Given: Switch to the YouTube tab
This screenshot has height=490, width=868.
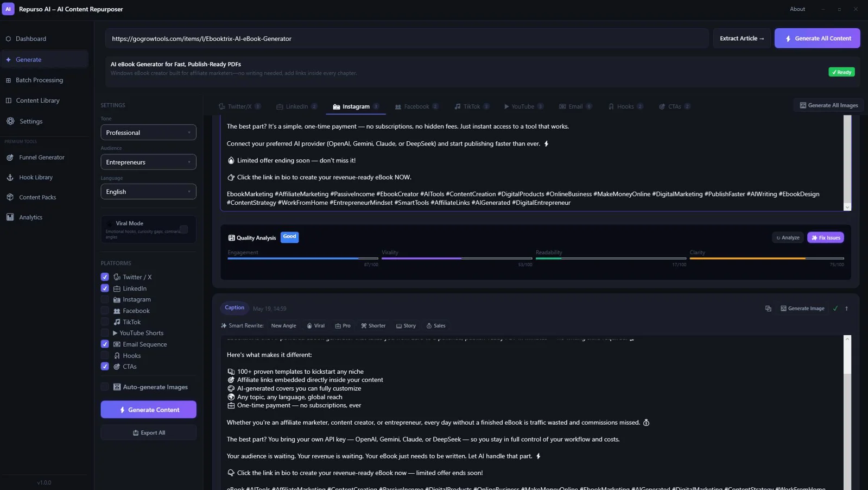Looking at the screenshot, I should [523, 106].
